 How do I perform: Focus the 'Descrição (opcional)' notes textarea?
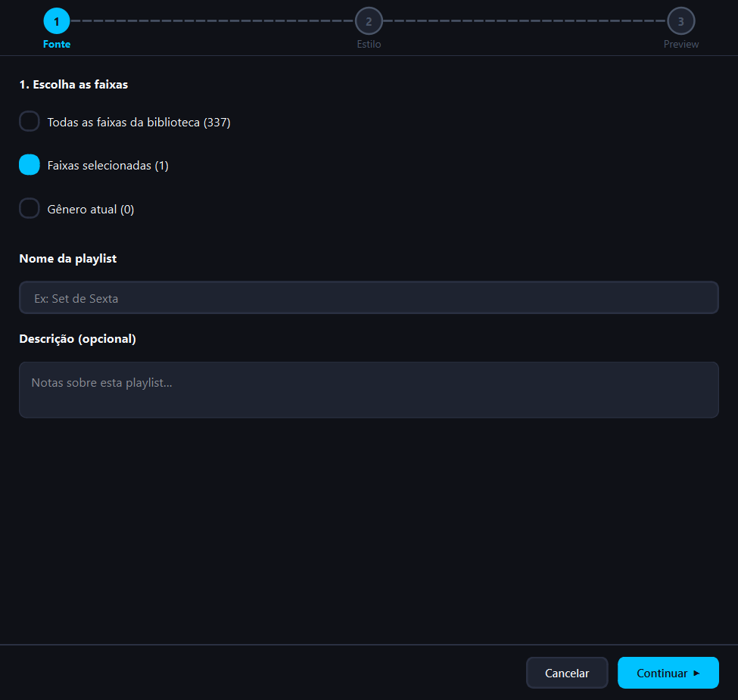point(369,390)
